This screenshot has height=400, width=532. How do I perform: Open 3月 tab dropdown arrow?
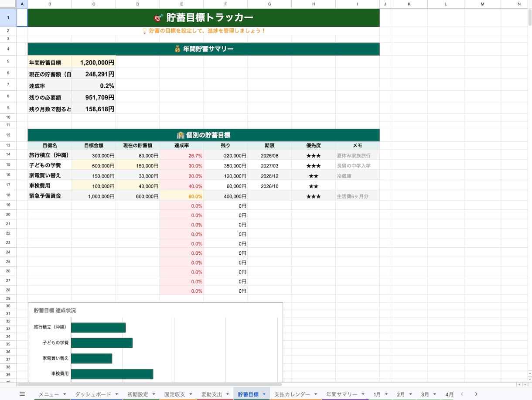coord(435,394)
